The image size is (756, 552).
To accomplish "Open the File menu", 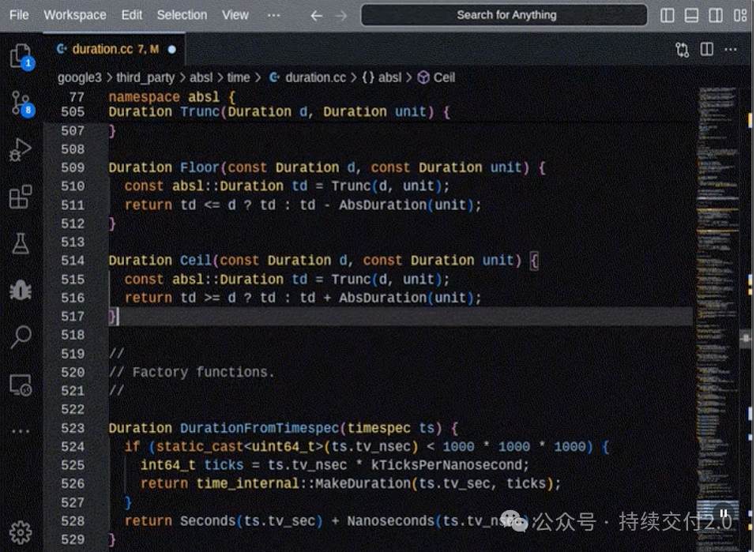I will click(19, 16).
